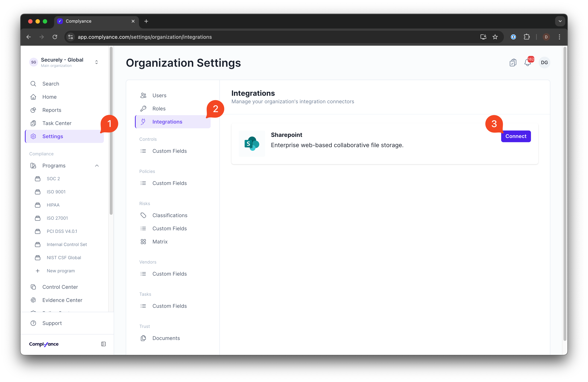Image resolution: width=588 pixels, height=382 pixels.
Task: Open the browser extensions puzzle icon
Action: 527,37
